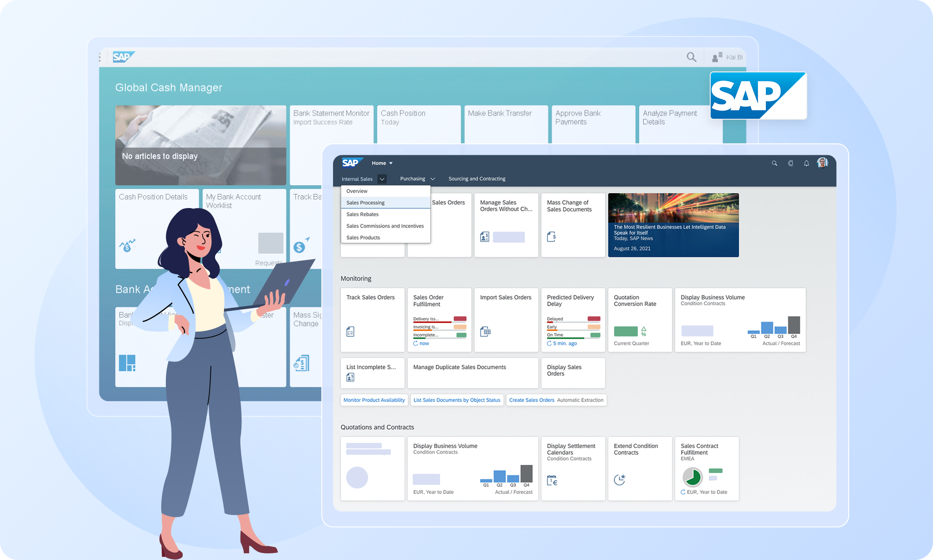Click the Cash Position Details chart icon
933x560 pixels.
[128, 245]
